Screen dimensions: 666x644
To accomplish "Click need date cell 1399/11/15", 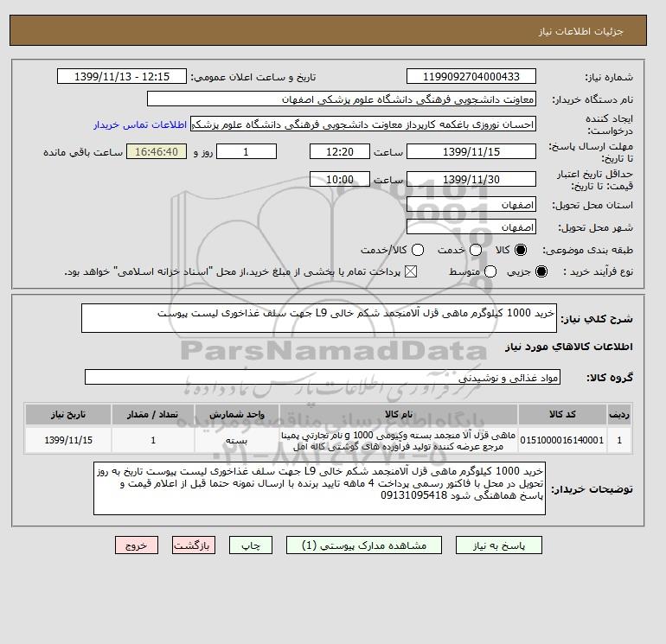I will click(68, 440).
